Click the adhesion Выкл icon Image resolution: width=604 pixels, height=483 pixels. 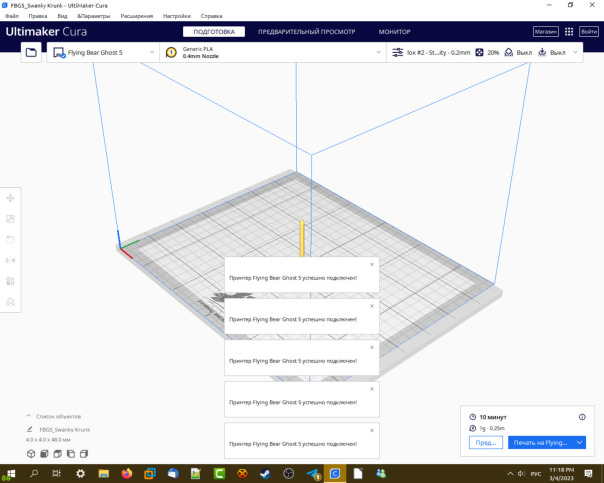point(542,52)
